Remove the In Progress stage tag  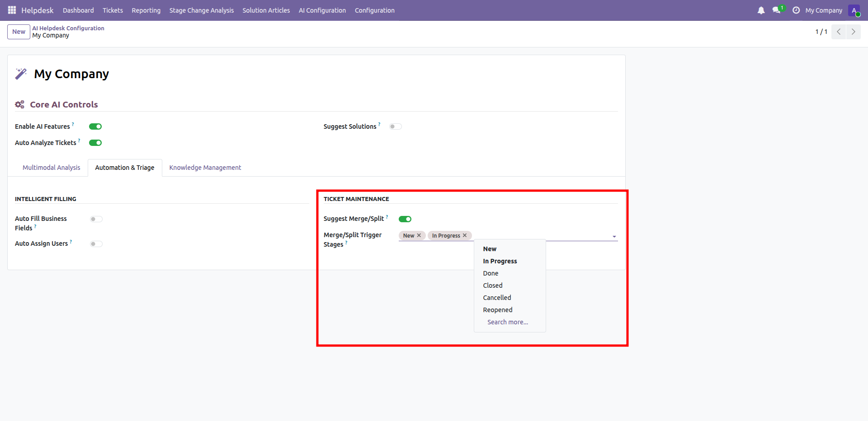coord(465,235)
